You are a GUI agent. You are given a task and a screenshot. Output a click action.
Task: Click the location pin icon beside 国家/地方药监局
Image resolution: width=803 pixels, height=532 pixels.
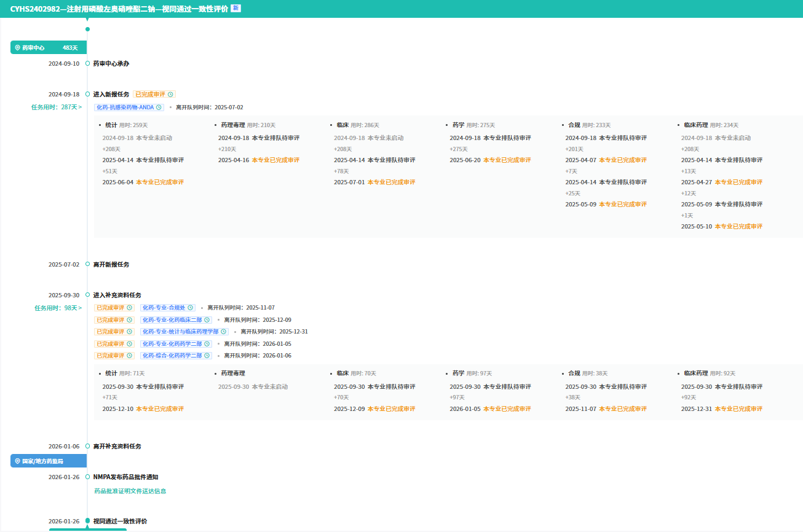click(x=18, y=461)
